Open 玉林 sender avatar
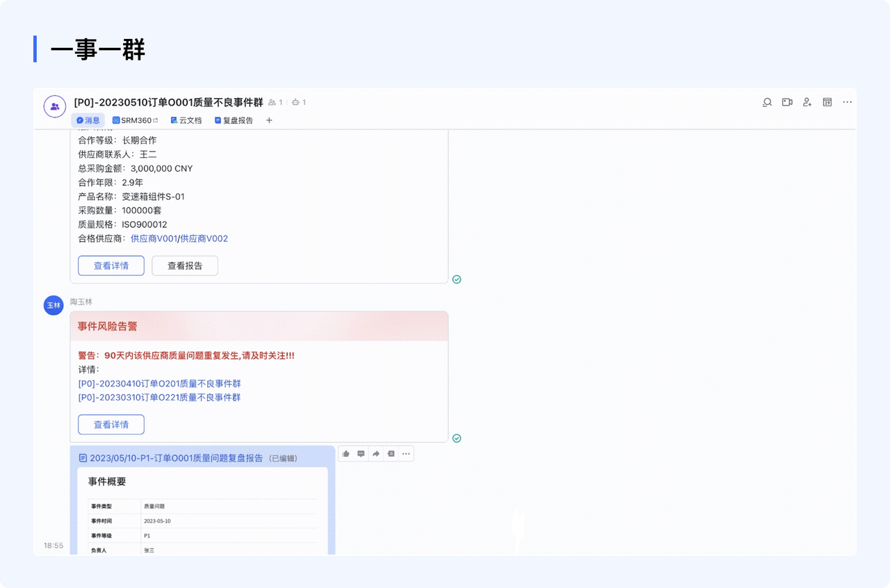This screenshot has width=890, height=588. (54, 305)
